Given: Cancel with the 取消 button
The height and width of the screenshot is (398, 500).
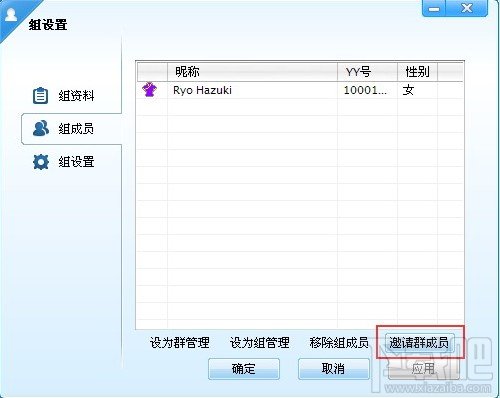Looking at the screenshot, I should 333,369.
